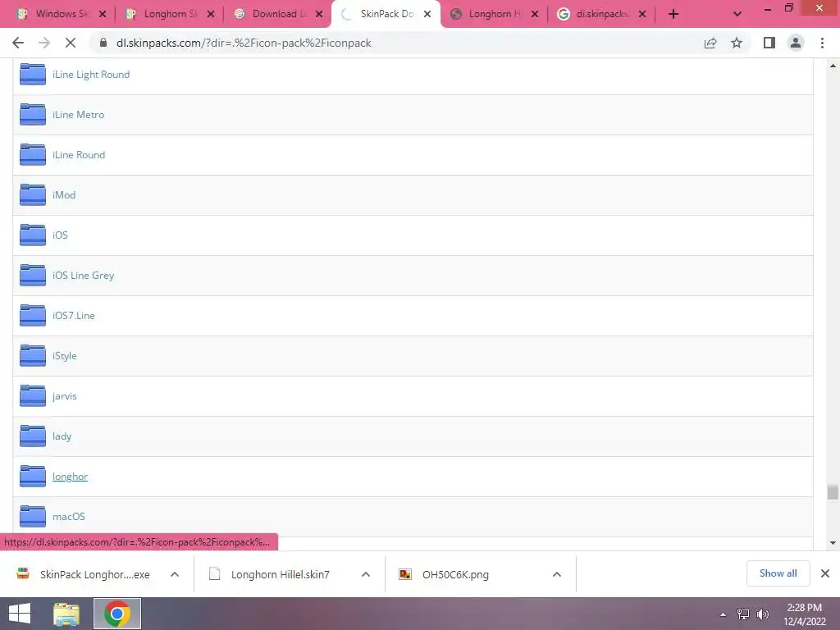The height and width of the screenshot is (630, 840).
Task: Click the lady folder icon
Action: tap(33, 436)
